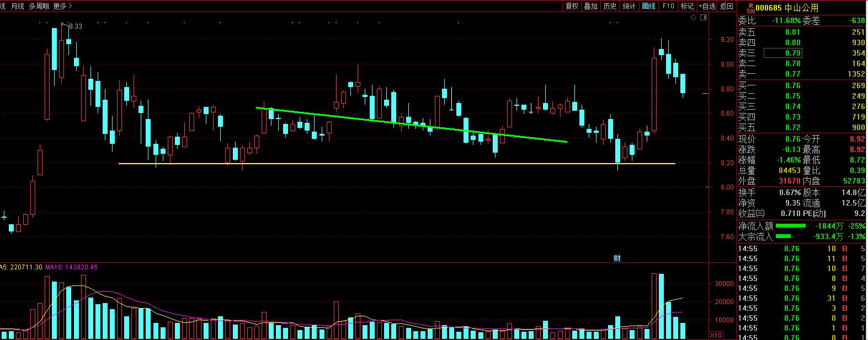Click the 现价 label
The image size is (868, 340).
click(x=747, y=139)
